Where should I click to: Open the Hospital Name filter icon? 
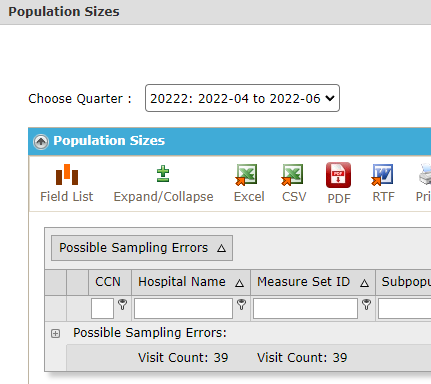click(241, 305)
